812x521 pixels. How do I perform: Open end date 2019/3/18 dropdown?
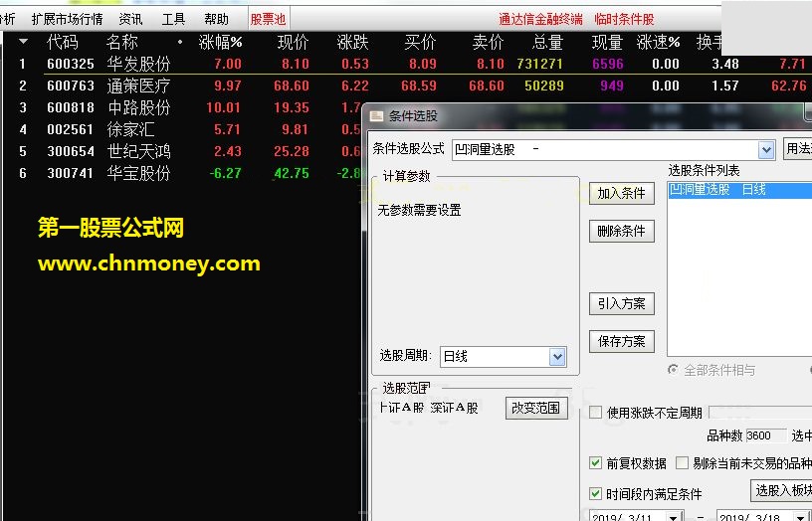pos(800,516)
